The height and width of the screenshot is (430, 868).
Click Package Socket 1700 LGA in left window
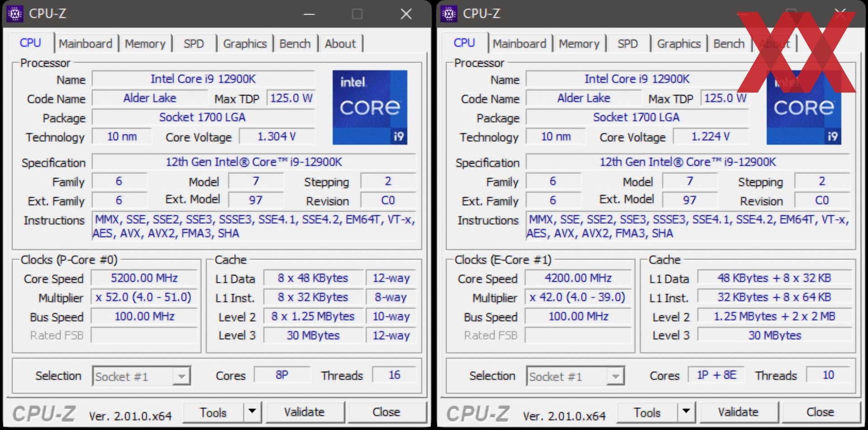point(203,117)
